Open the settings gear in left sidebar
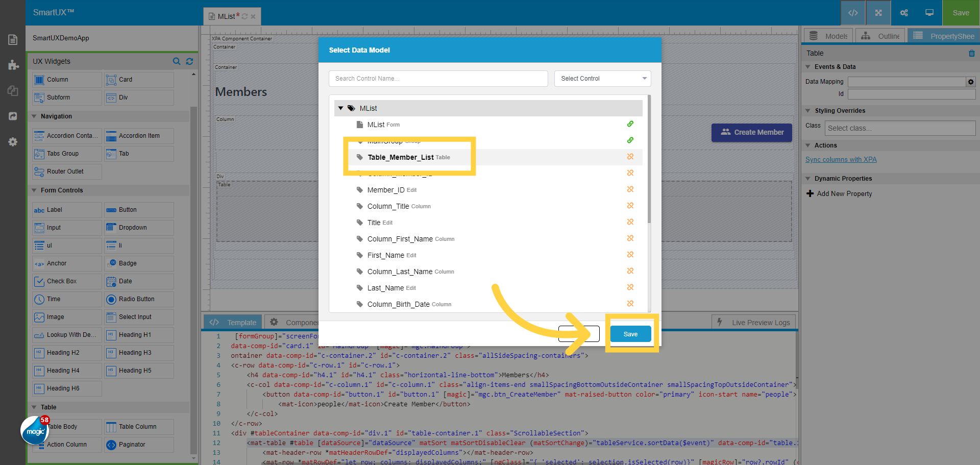The width and height of the screenshot is (980, 465). coord(13,142)
